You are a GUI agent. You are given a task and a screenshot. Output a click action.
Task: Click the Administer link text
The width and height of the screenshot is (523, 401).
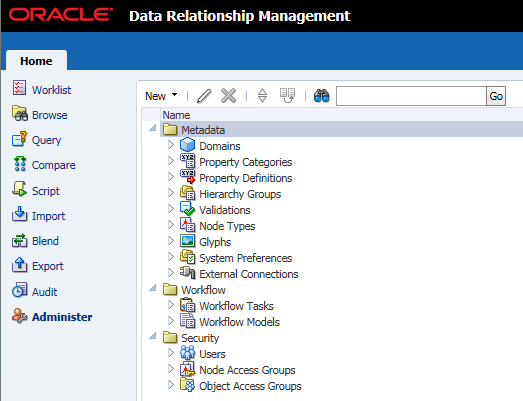(x=62, y=317)
